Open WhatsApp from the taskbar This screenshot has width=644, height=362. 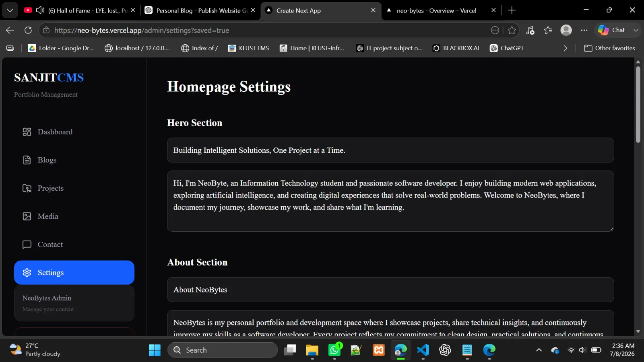(x=334, y=350)
